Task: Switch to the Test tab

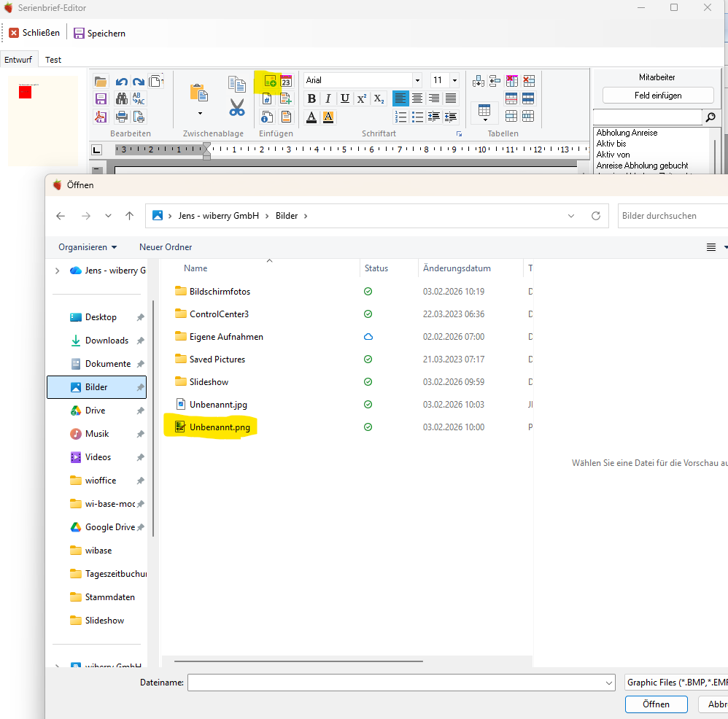Action: [x=53, y=60]
